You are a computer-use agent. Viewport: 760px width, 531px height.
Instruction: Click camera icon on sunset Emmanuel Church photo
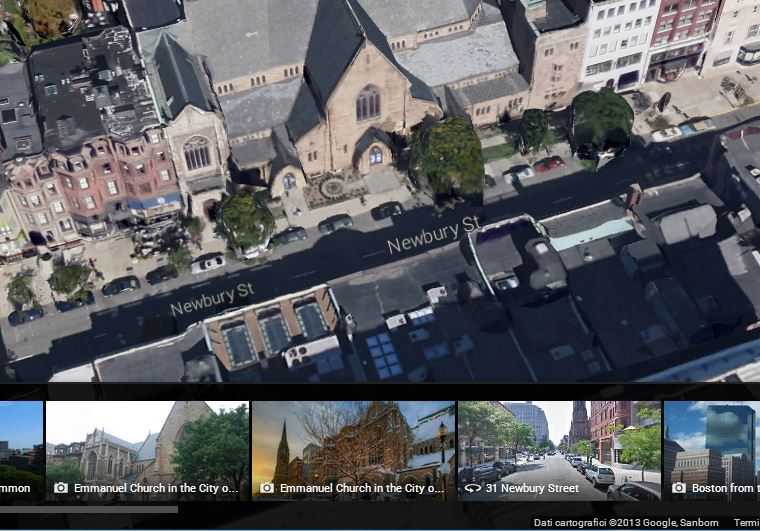coord(267,488)
